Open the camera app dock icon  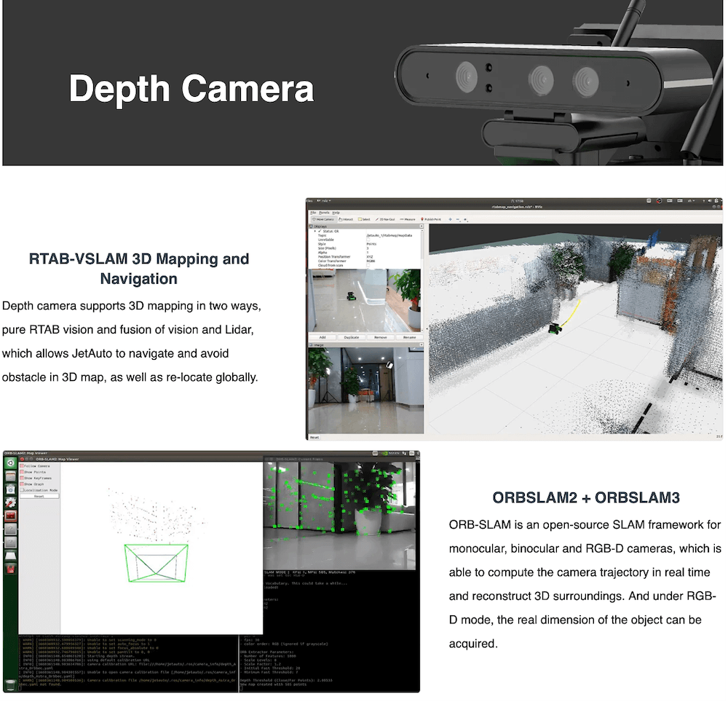tap(10, 489)
